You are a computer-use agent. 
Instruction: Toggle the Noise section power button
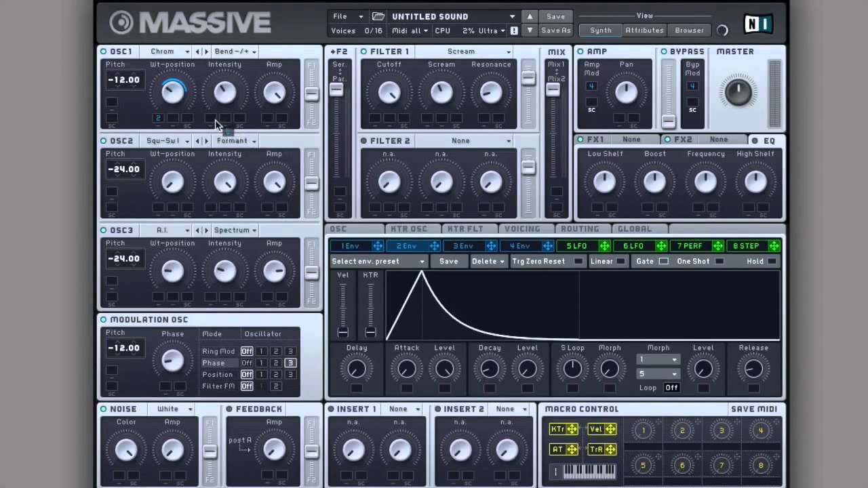104,409
